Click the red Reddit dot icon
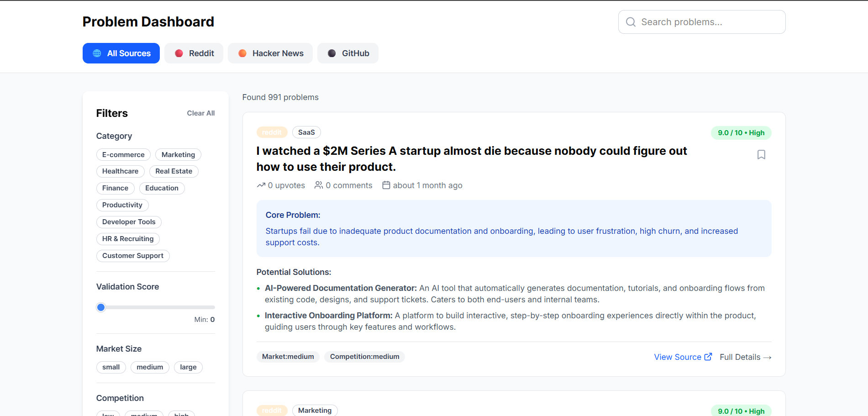The height and width of the screenshot is (416, 868). [179, 53]
